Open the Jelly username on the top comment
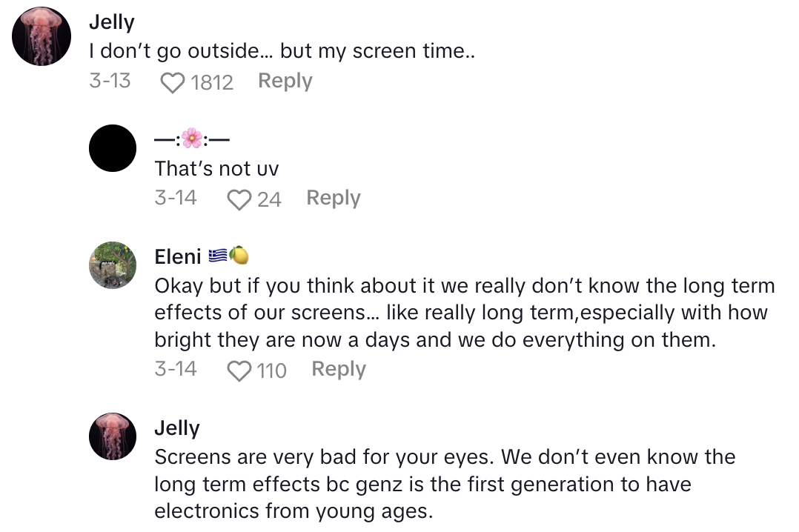The height and width of the screenshot is (532, 799). tap(111, 22)
